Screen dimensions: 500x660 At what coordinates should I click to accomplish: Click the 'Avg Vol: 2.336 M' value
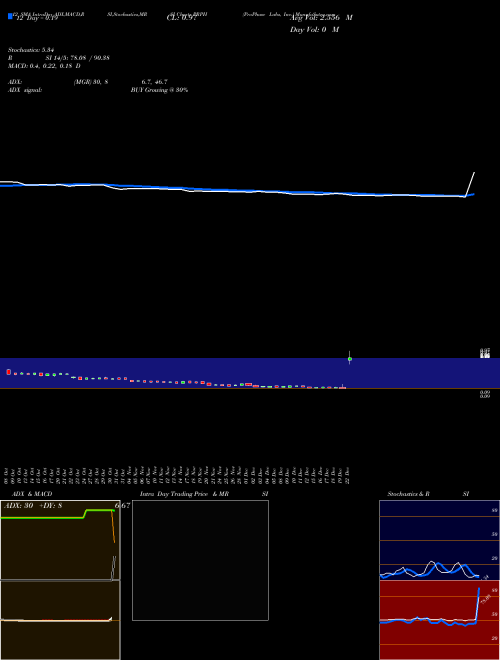[x=321, y=18]
